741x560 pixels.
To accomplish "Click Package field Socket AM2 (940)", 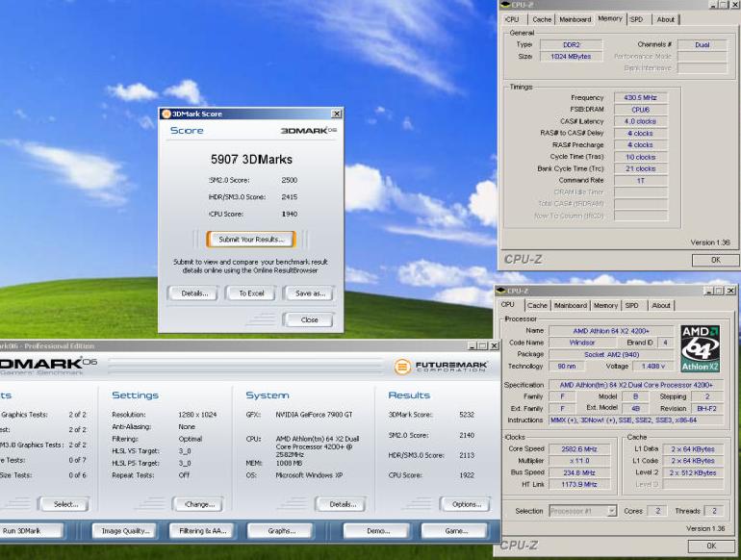I will 610,354.
